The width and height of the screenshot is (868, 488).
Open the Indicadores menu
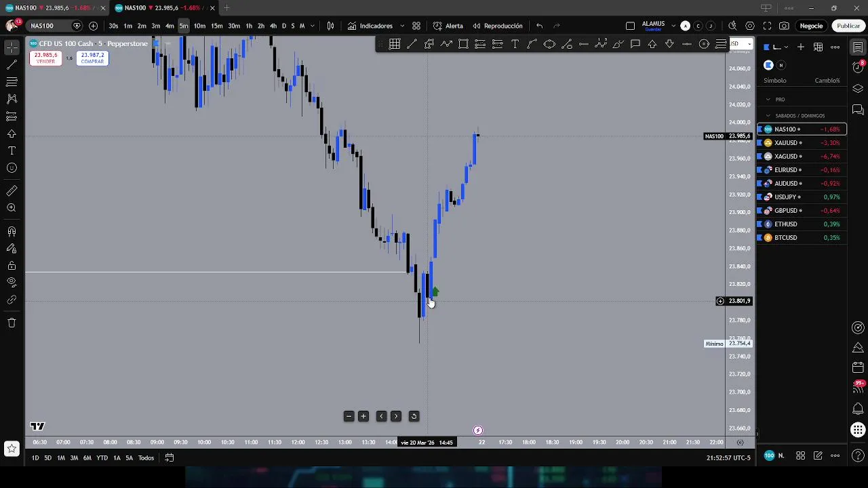[370, 26]
